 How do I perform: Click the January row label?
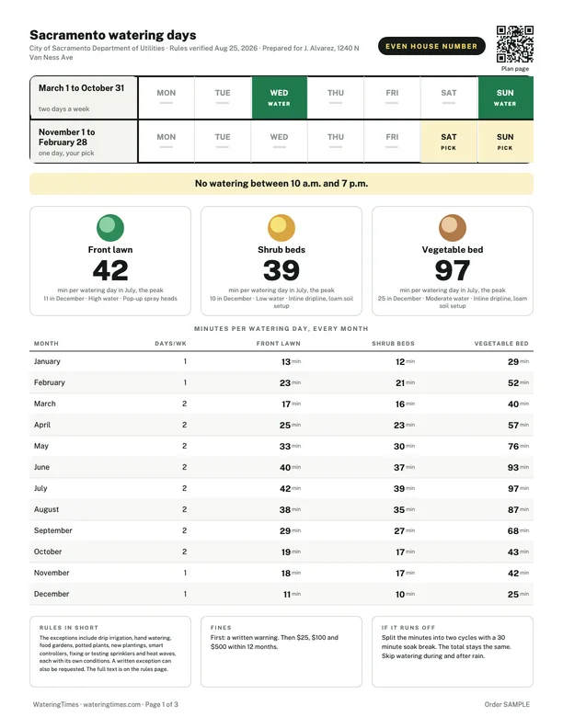(x=47, y=361)
